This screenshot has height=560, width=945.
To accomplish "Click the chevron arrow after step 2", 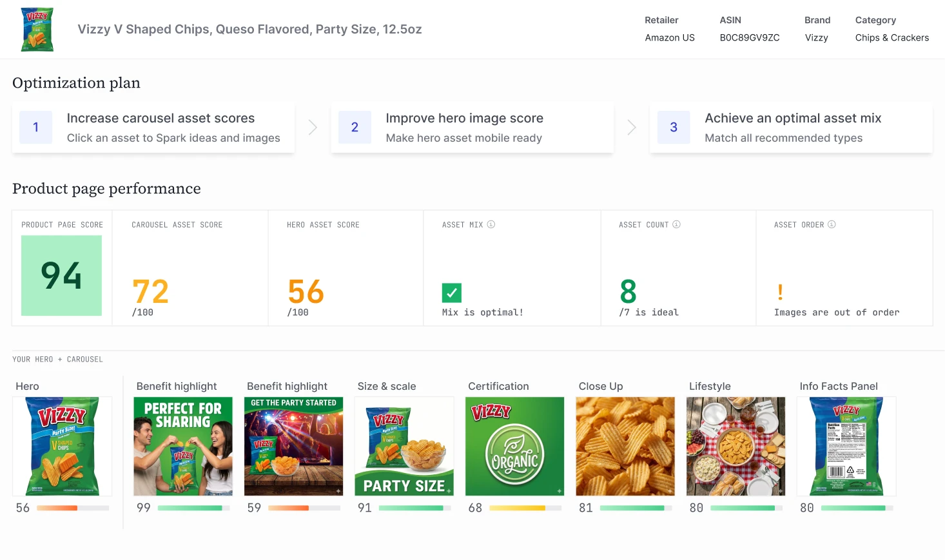I will point(632,128).
